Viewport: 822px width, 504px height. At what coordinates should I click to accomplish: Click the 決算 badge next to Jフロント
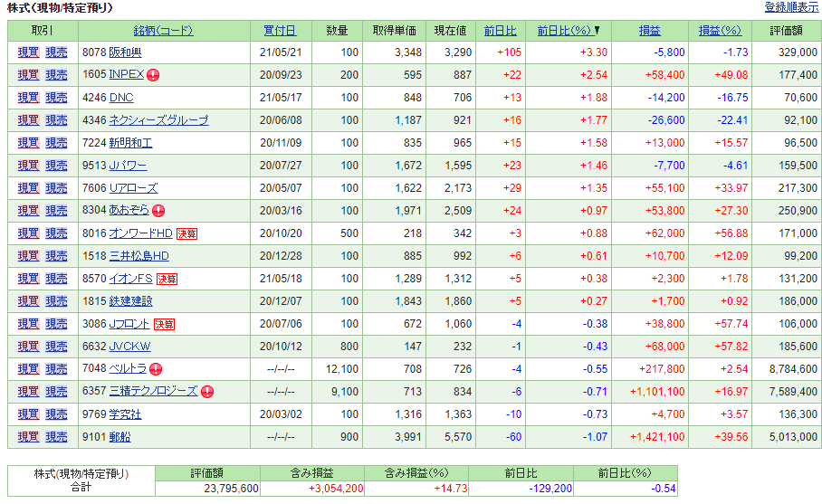[x=164, y=324]
